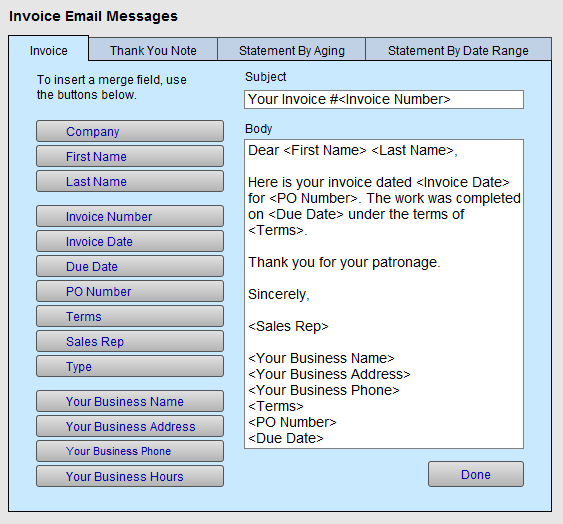Click the Done button
Screen dimensions: 563x524
pos(476,474)
